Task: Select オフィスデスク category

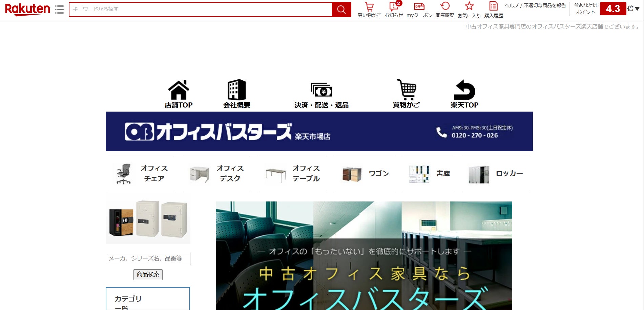Action: coord(216,174)
